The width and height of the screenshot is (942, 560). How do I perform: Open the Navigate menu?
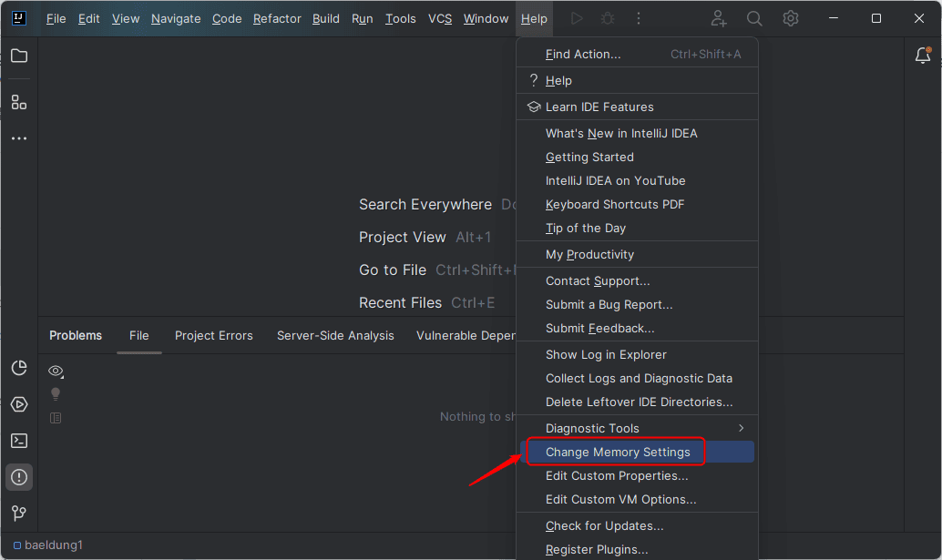tap(176, 18)
